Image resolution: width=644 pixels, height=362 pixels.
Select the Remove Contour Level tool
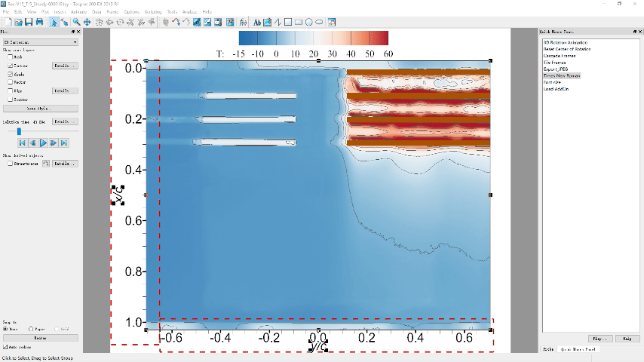click(x=207, y=22)
